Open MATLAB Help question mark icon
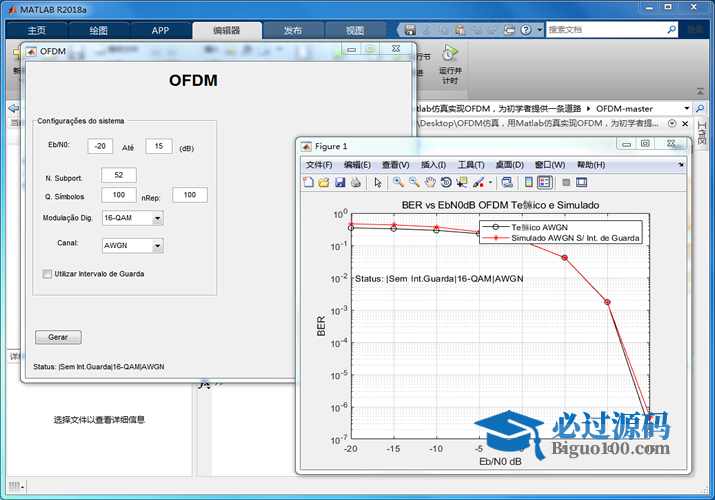The width and height of the screenshot is (715, 500). 526,30
